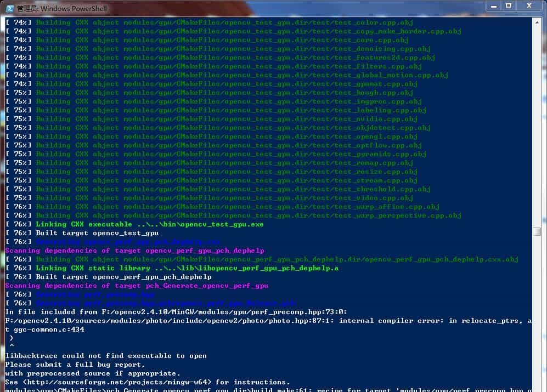Image resolution: width=547 pixels, height=392 pixels.
Task: Close the PowerShell window
Action: (530, 7)
